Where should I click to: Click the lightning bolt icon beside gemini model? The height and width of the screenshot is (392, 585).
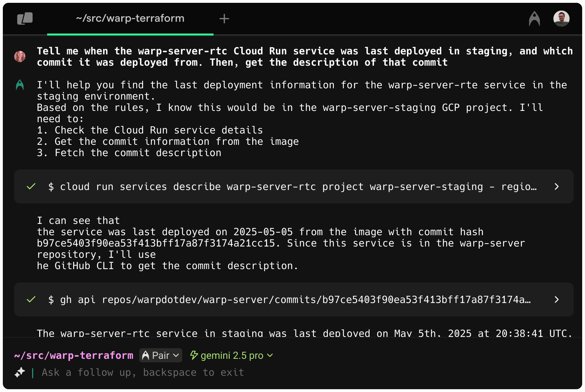coord(194,355)
